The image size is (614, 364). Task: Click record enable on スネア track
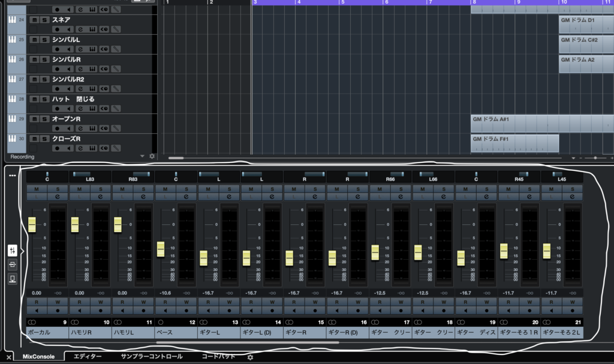click(x=57, y=29)
